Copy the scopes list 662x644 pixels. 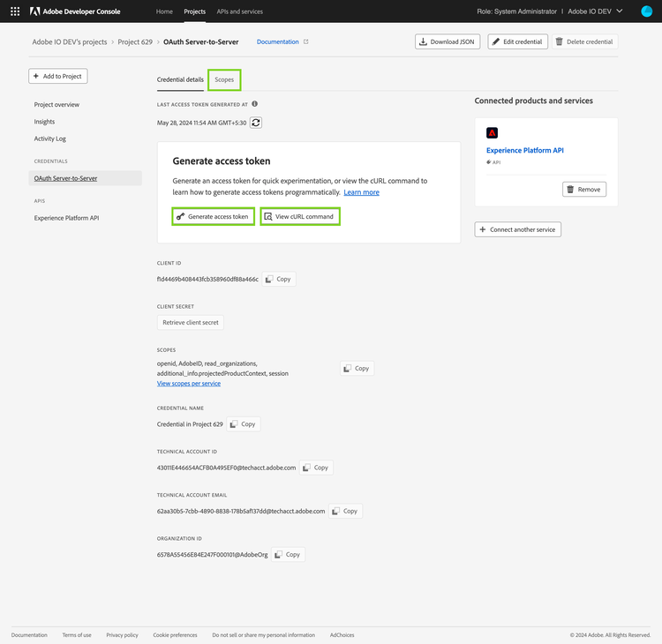pos(357,368)
